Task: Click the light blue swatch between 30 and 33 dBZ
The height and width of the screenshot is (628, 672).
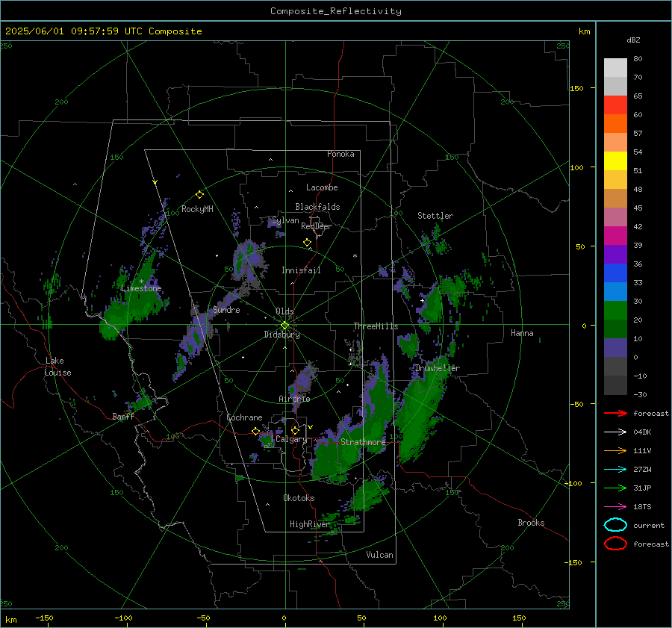Action: tap(615, 292)
